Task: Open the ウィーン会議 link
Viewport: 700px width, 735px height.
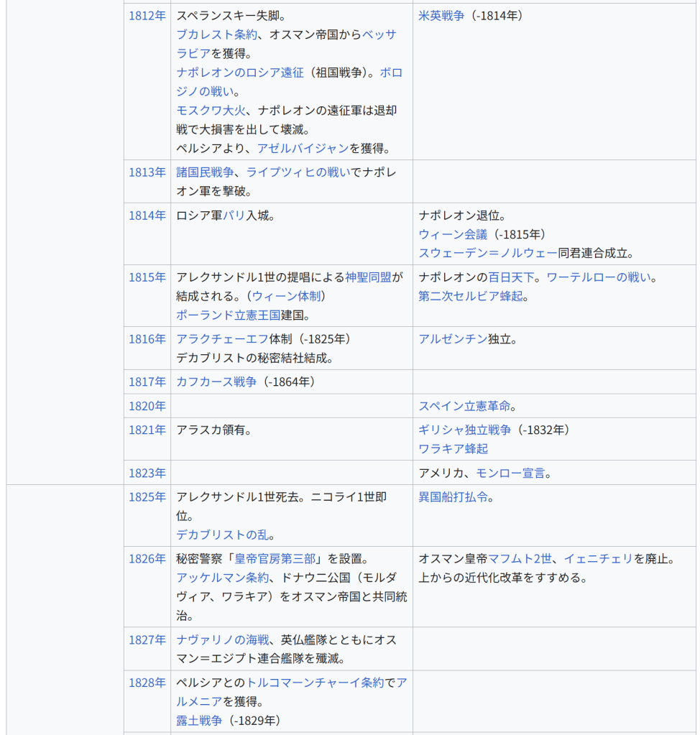Action: tap(453, 234)
